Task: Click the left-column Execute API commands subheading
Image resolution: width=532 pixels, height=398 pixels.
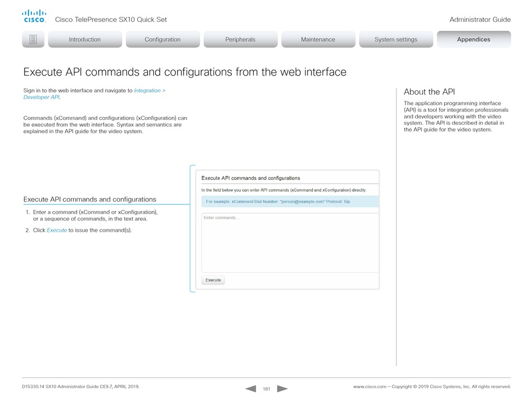Action: coord(90,199)
